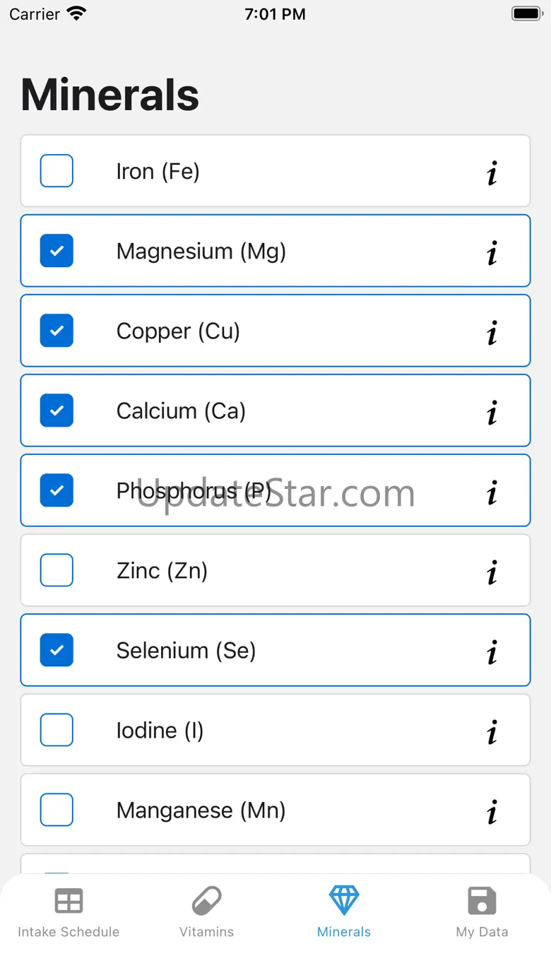Tick the Iodine (I) checkbox
Viewport: 551px width, 980px height.
click(x=57, y=730)
